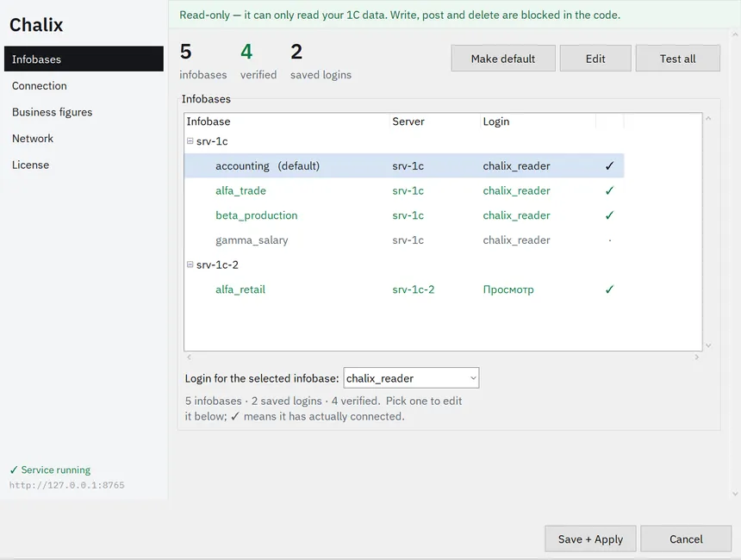The image size is (741, 560).
Task: Click the Make default button
Action: tap(503, 59)
